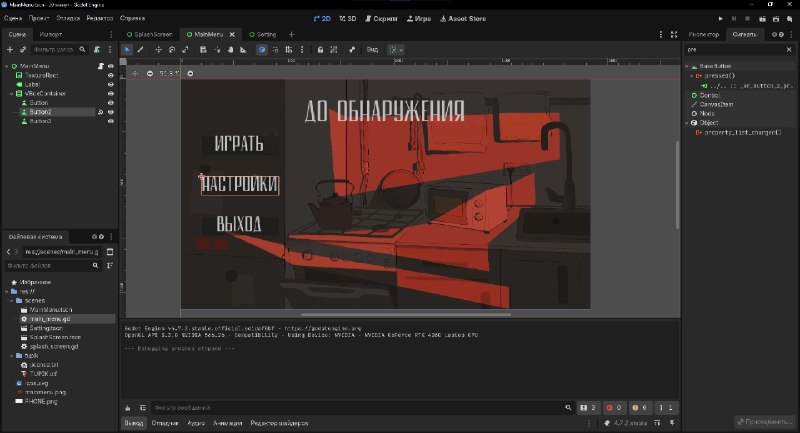Screen dimensions: 800x433
Task: Collapse the pressed() signal entry
Action: 692,76
